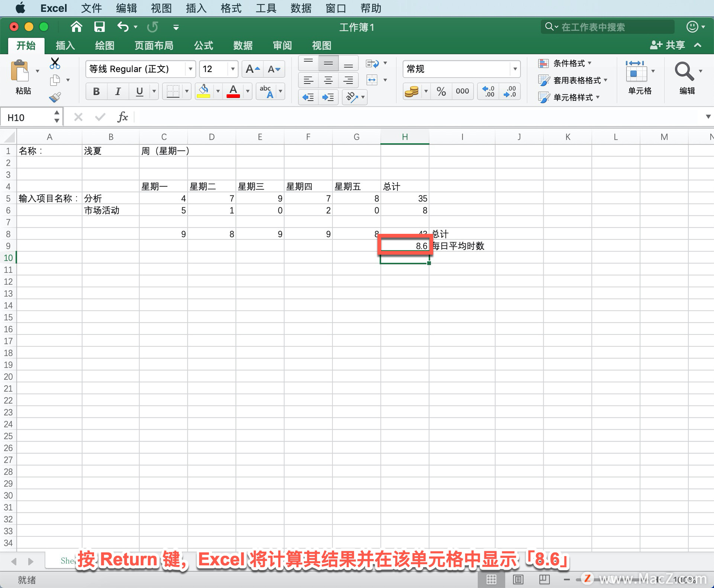
Task: Align text to the bottom
Action: click(348, 63)
